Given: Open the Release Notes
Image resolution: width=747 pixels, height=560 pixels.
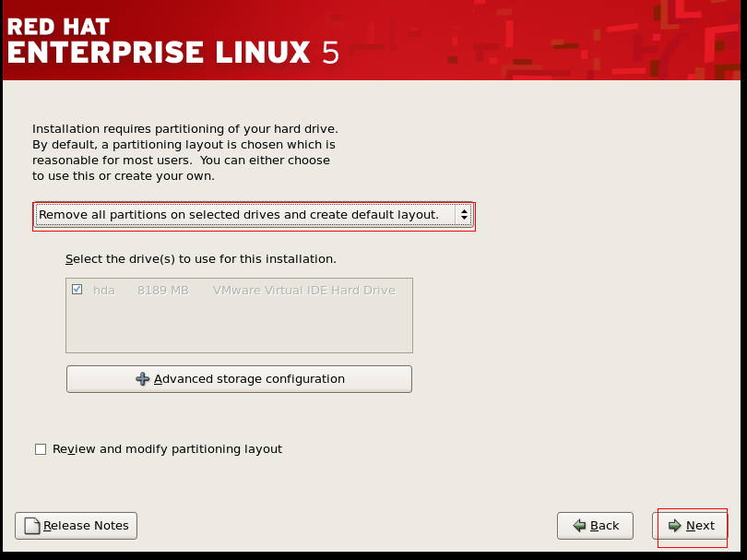Looking at the screenshot, I should (77, 526).
